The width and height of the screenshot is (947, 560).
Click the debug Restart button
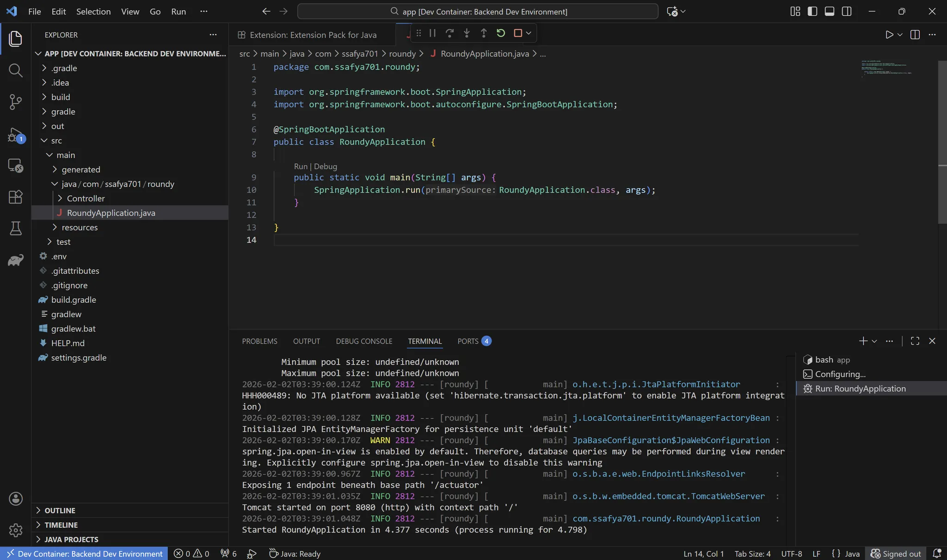click(500, 33)
